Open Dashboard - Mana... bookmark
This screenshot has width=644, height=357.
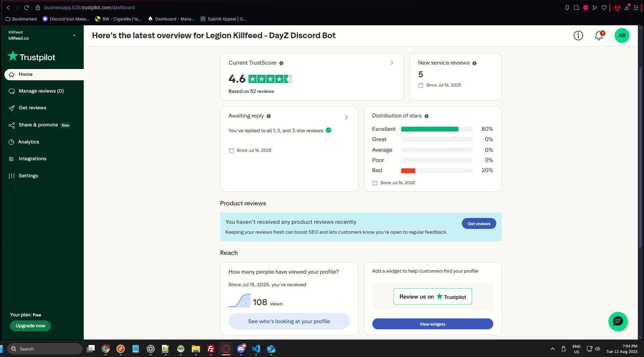171,19
